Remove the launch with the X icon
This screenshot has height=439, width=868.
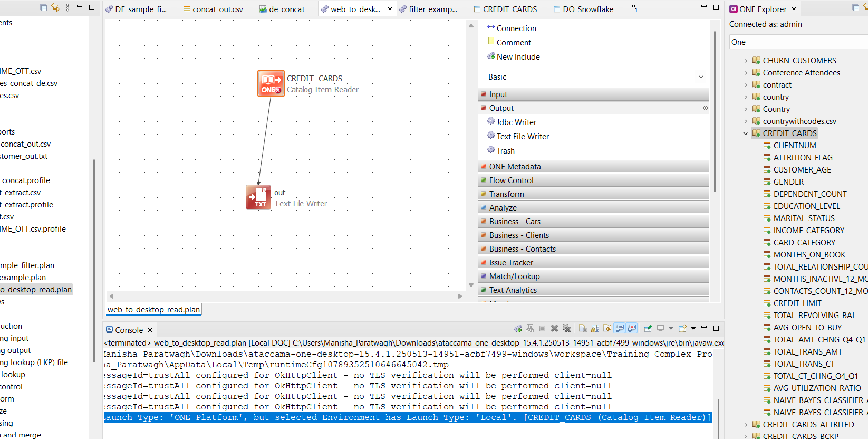pos(554,328)
